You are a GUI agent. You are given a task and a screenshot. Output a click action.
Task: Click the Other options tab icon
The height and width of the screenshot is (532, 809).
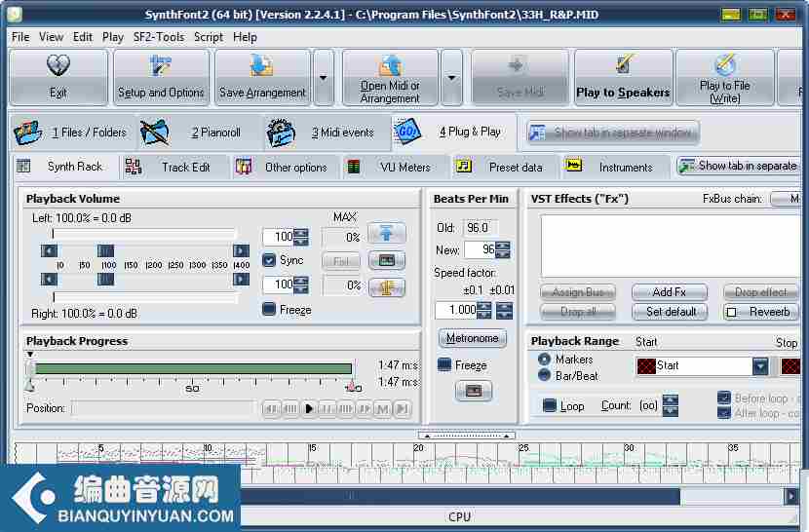pyautogui.click(x=244, y=167)
